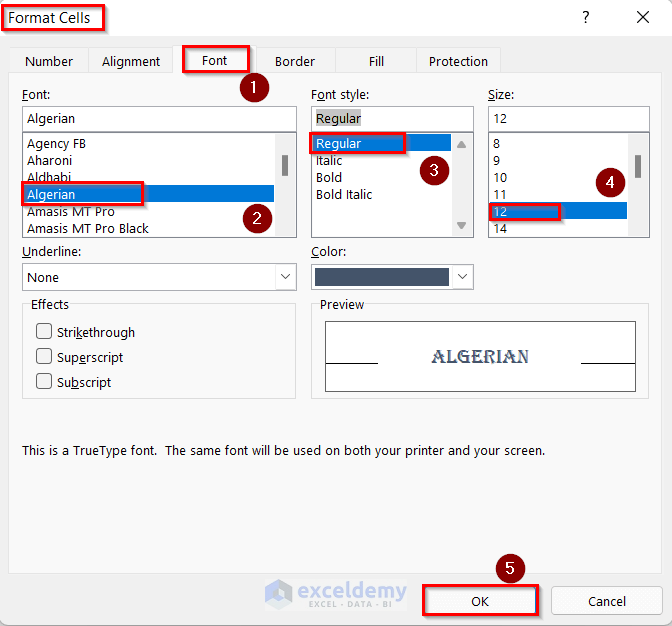Screen dimensions: 672x626
Task: Select the Font tab
Action: (x=214, y=60)
